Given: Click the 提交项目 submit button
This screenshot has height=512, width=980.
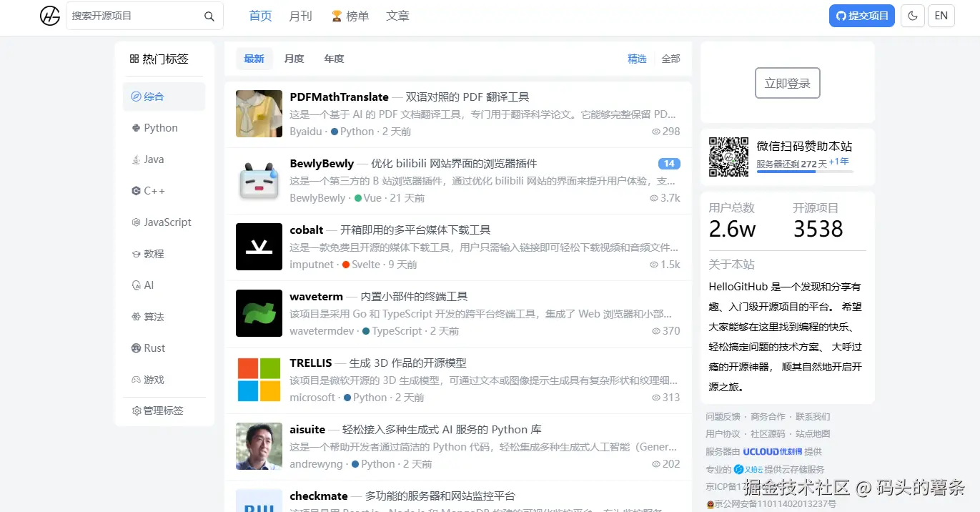Looking at the screenshot, I should pos(861,16).
